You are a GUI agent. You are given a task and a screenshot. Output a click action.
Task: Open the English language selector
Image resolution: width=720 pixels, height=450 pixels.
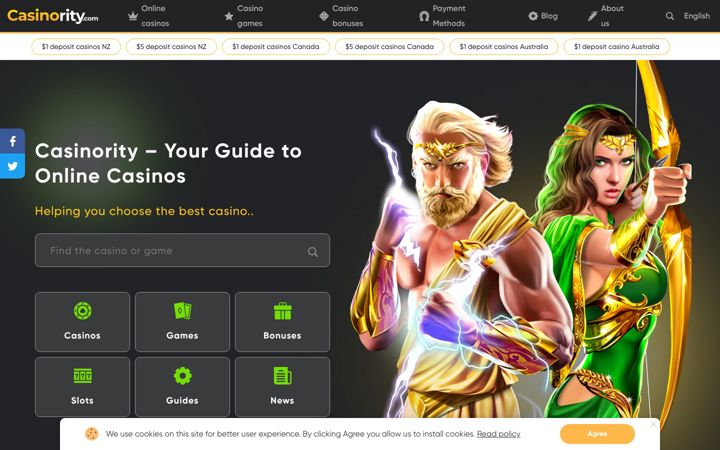pyautogui.click(x=697, y=16)
